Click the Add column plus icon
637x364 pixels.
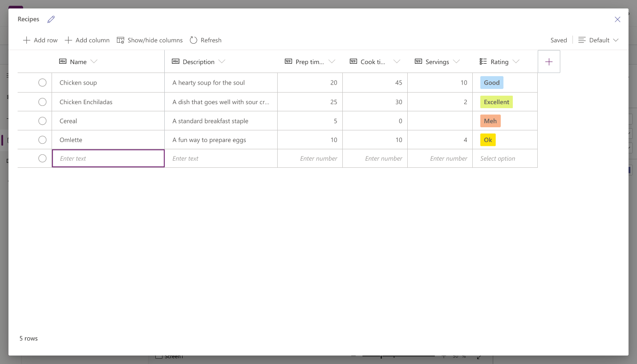(x=69, y=40)
